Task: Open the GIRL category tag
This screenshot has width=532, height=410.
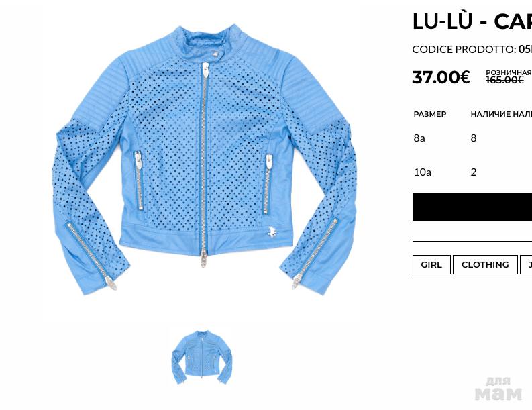Action: [x=431, y=265]
